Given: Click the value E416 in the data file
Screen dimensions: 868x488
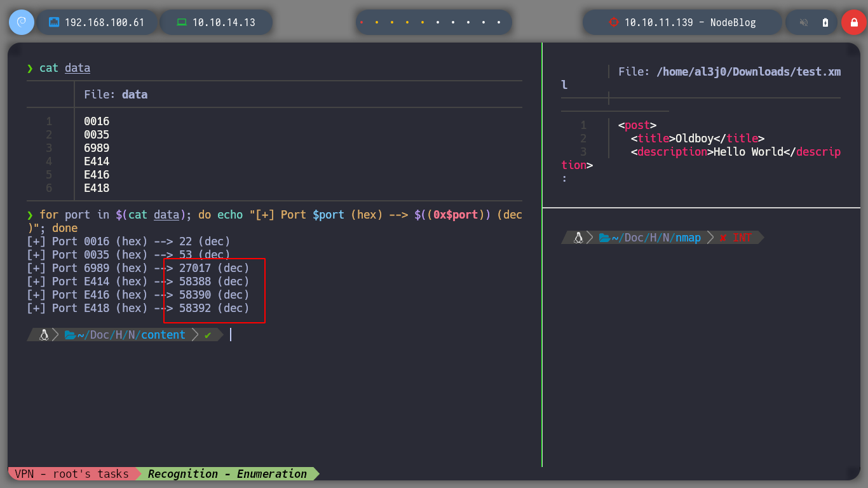Looking at the screenshot, I should [97, 175].
